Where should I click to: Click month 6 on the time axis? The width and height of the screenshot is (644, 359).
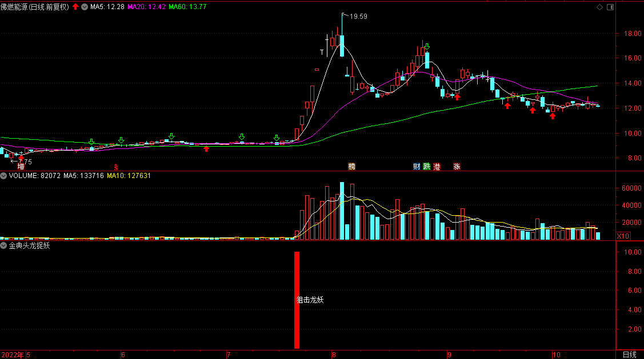pyautogui.click(x=123, y=355)
